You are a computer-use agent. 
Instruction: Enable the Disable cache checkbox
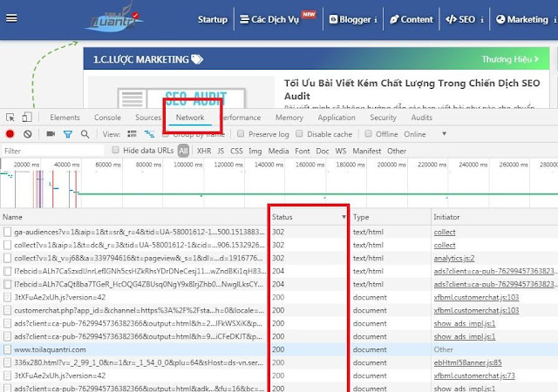point(299,134)
